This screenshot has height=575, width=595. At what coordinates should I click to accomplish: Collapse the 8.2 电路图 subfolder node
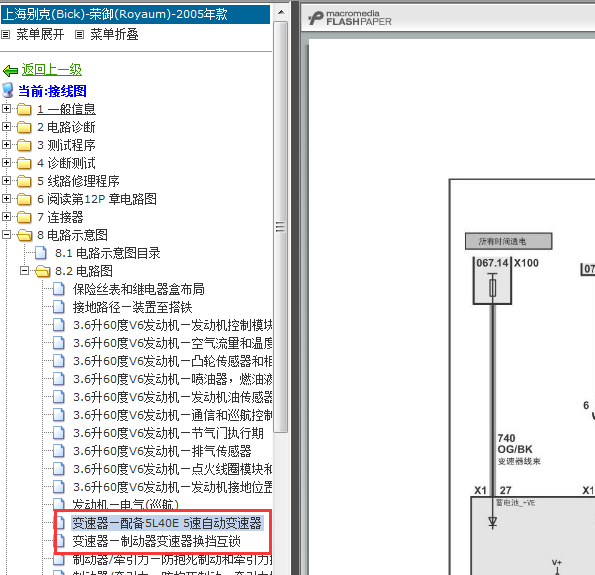(x=24, y=271)
